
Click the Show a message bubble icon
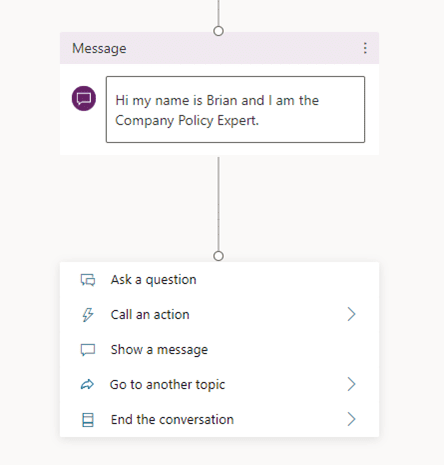point(88,350)
